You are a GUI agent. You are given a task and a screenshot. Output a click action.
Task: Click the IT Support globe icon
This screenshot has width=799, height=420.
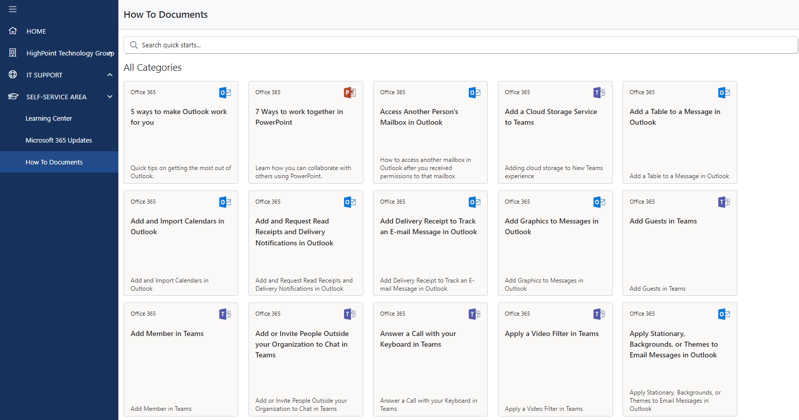pyautogui.click(x=13, y=75)
